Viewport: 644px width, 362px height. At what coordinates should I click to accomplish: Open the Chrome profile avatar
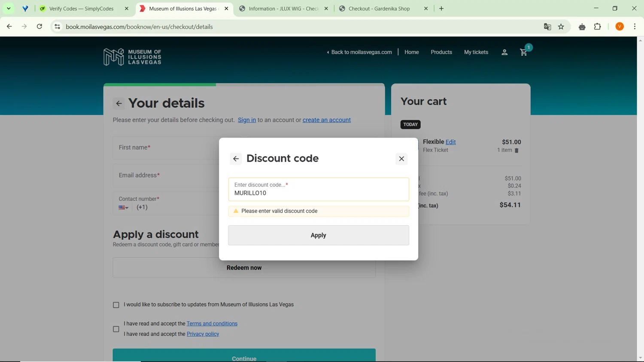[x=620, y=27]
